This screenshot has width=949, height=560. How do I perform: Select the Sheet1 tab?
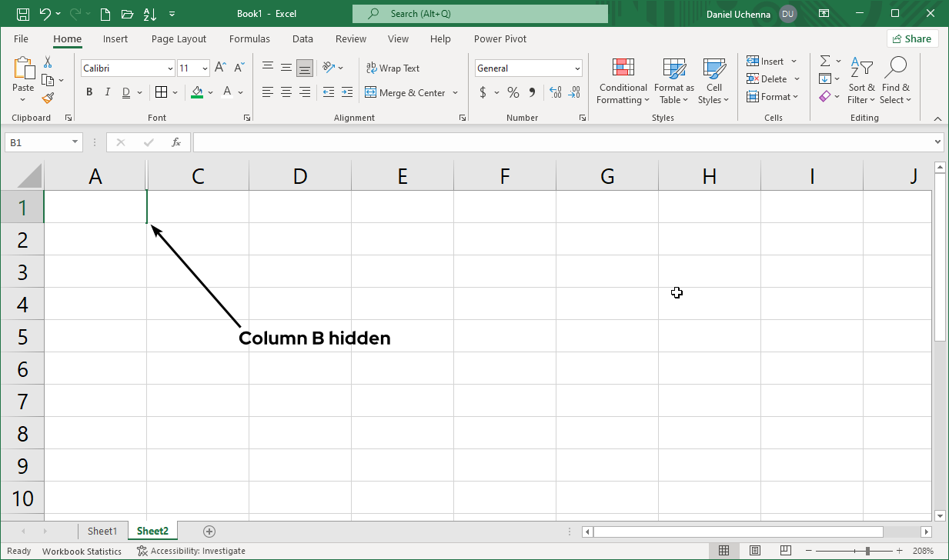tap(103, 531)
